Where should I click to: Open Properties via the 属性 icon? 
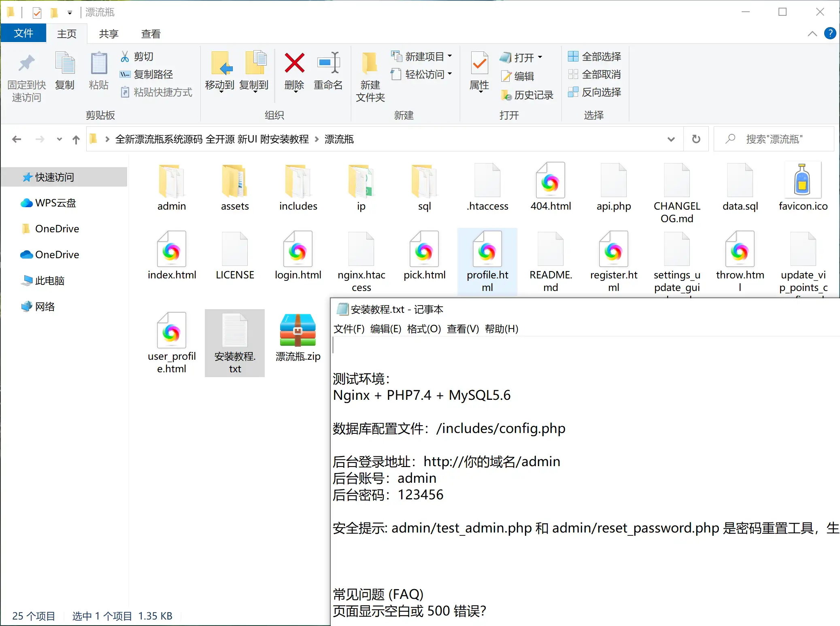[479, 65]
